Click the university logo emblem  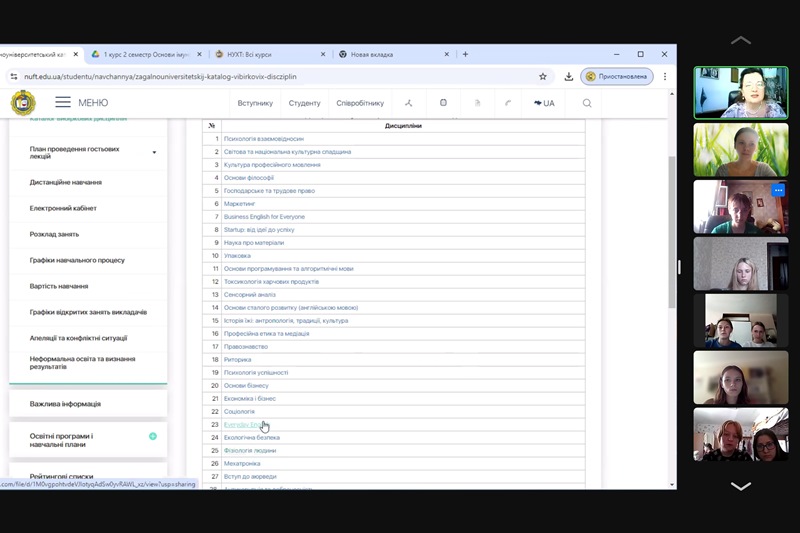(x=22, y=102)
